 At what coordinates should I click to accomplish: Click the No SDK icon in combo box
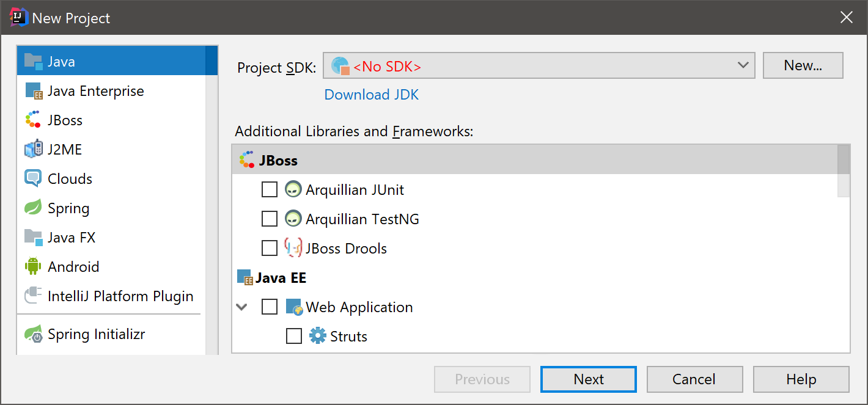pyautogui.click(x=340, y=66)
